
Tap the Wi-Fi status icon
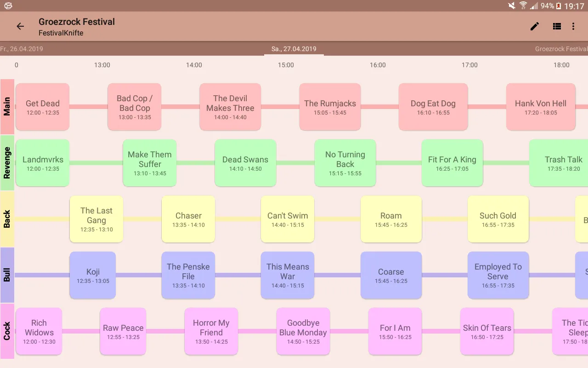[523, 6]
